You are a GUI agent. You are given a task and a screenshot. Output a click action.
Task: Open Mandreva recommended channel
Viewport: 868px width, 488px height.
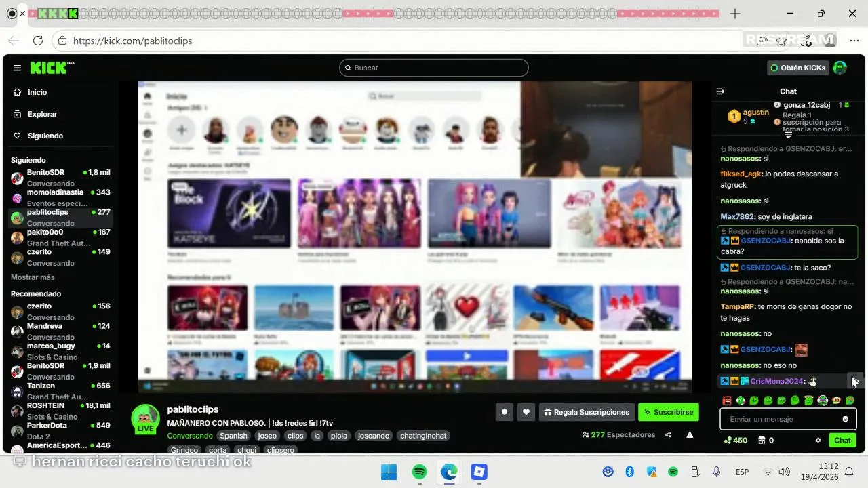click(60, 331)
